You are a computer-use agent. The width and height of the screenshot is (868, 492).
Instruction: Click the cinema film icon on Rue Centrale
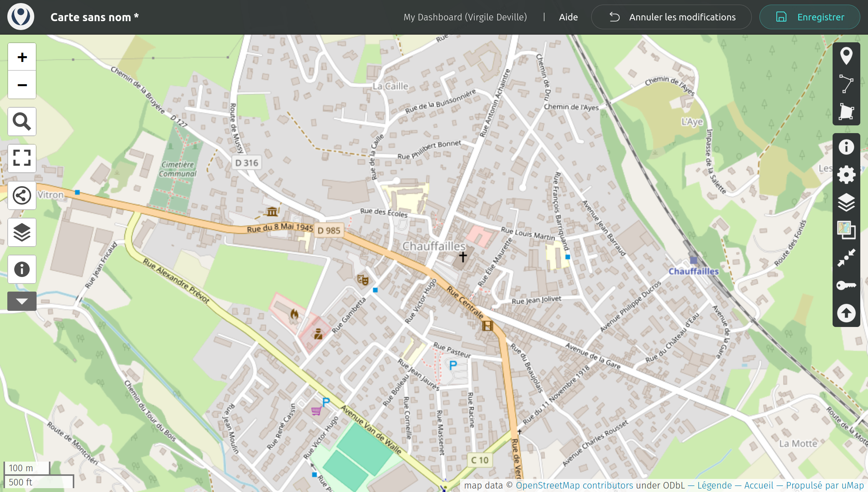487,326
